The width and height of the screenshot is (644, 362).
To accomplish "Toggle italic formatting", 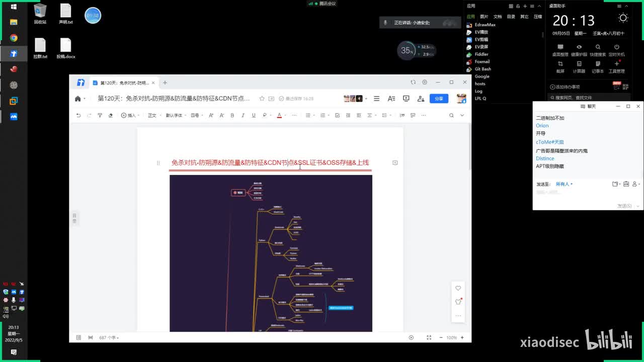I will (x=243, y=115).
